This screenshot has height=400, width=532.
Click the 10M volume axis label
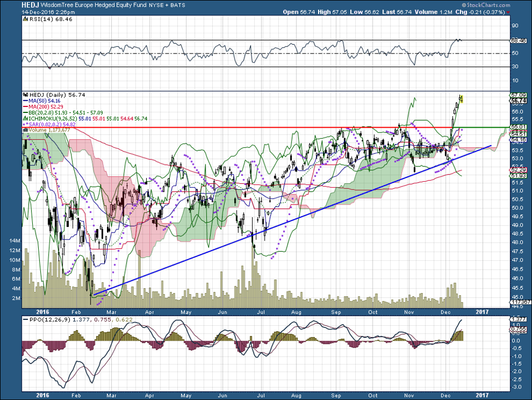point(15,260)
